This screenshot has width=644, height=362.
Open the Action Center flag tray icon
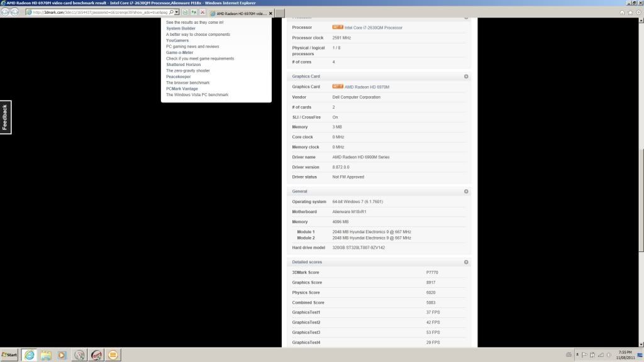584,354
